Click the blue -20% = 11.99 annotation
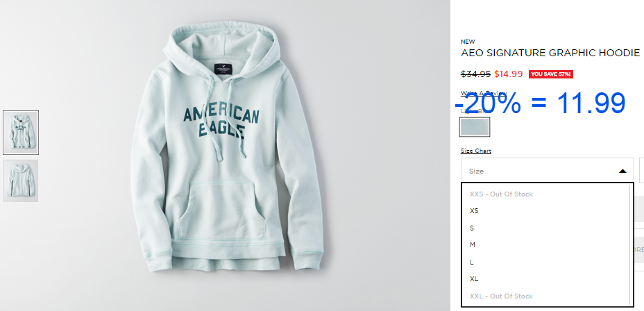 (x=540, y=103)
